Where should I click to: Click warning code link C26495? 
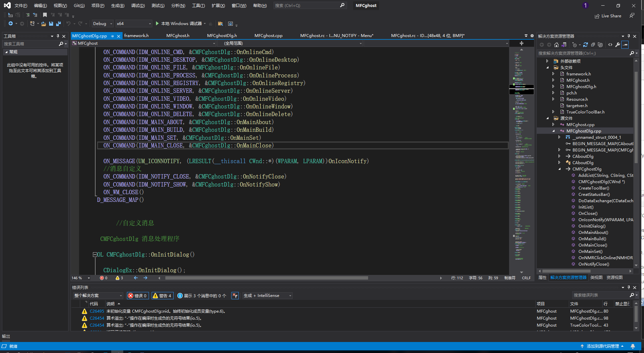(97, 311)
